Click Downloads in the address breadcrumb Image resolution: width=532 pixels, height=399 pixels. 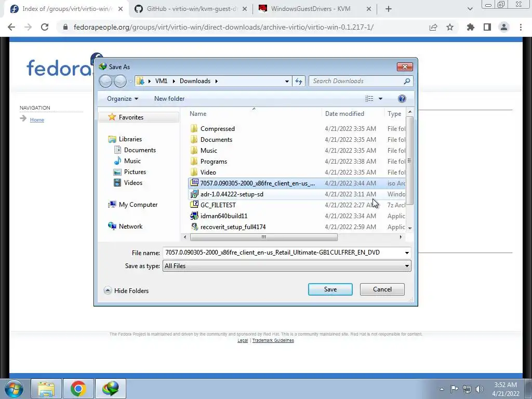point(195,81)
